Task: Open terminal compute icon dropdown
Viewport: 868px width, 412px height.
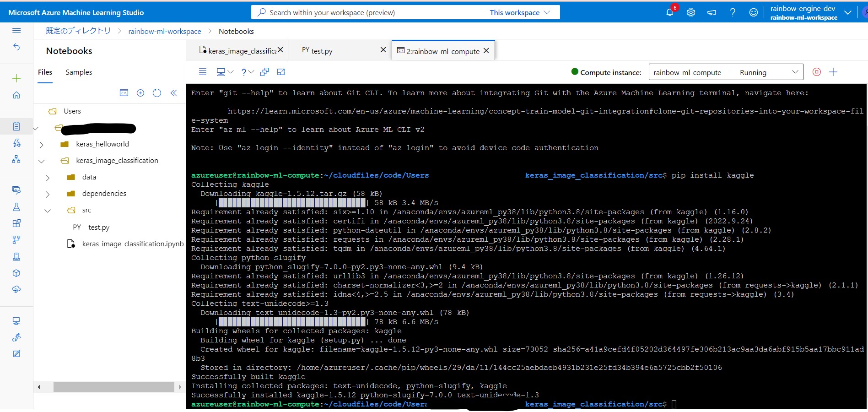Action: [x=225, y=72]
